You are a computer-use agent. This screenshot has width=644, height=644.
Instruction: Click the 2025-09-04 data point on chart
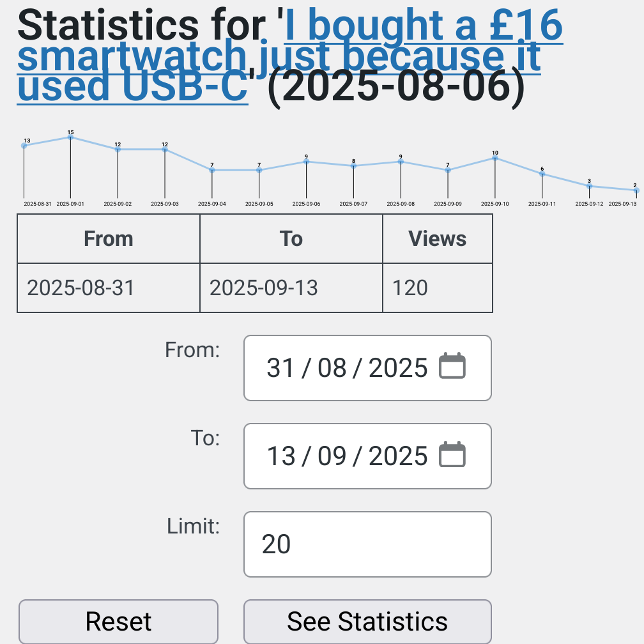pyautogui.click(x=212, y=170)
